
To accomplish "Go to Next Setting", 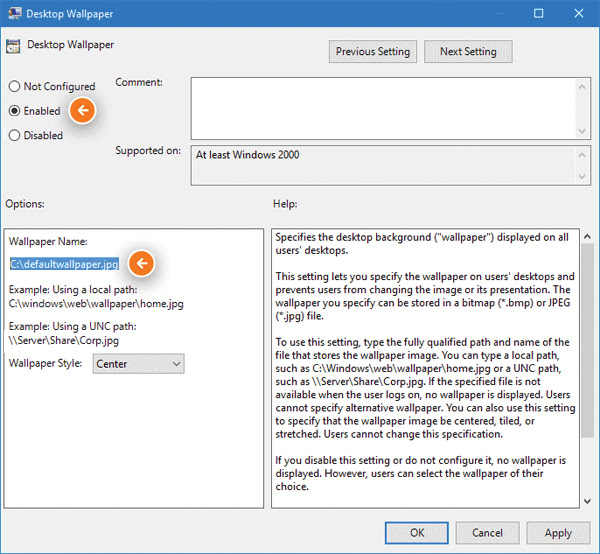I will 468,52.
